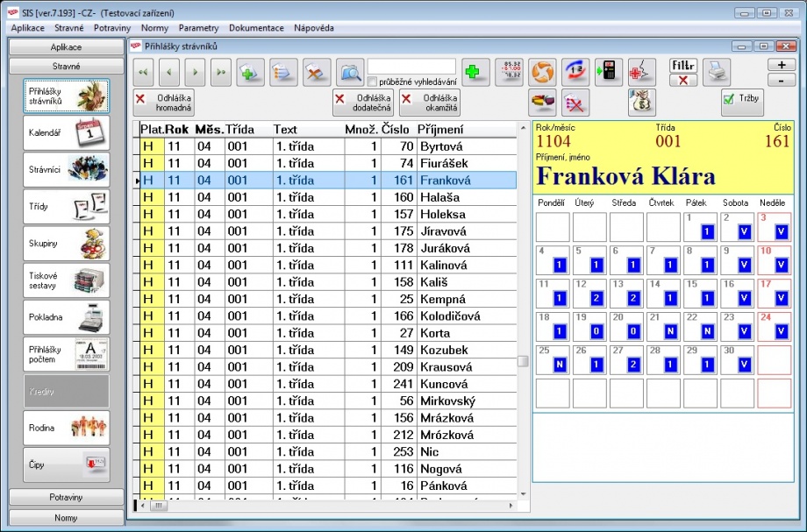Expand the Stravné sidebar section
The image size is (807, 532).
(67, 67)
